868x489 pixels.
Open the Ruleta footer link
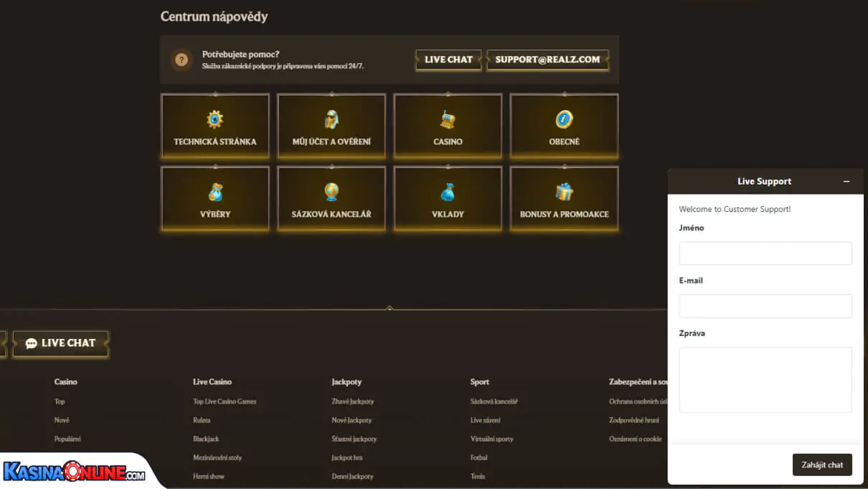[202, 420]
